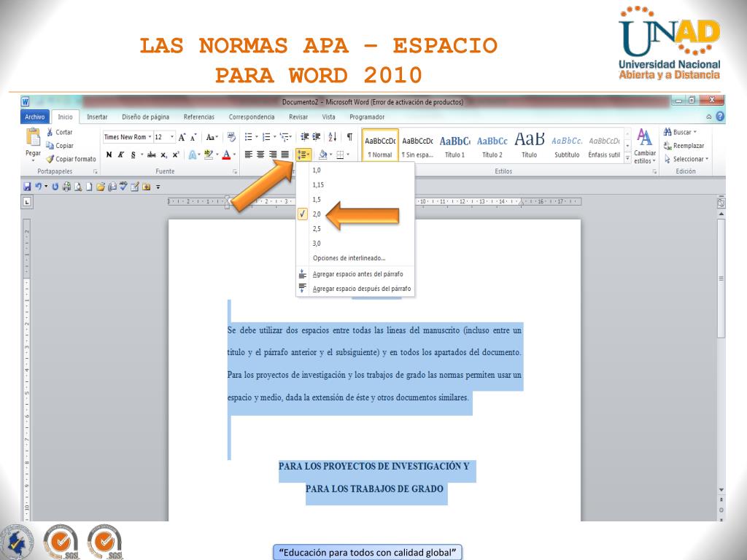Screen dimensions: 747x560
Task: Select the checked 2,0 spacing option
Action: (355, 214)
